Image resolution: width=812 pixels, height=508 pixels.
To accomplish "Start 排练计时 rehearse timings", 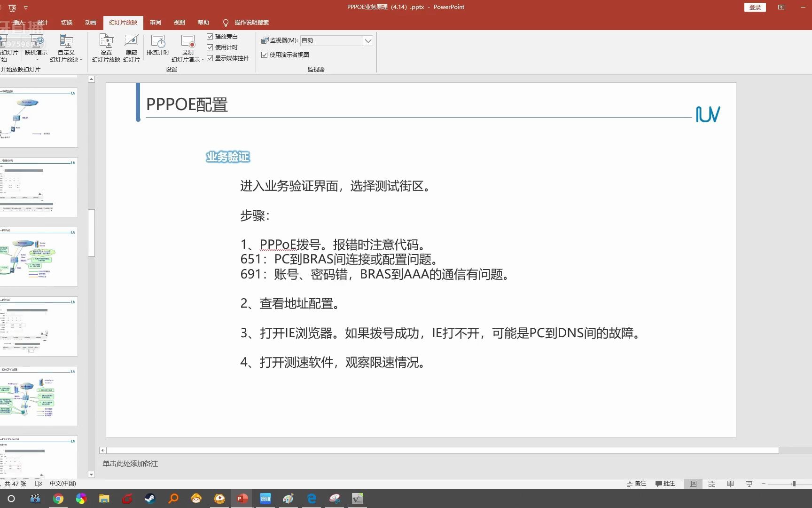I will (x=157, y=46).
